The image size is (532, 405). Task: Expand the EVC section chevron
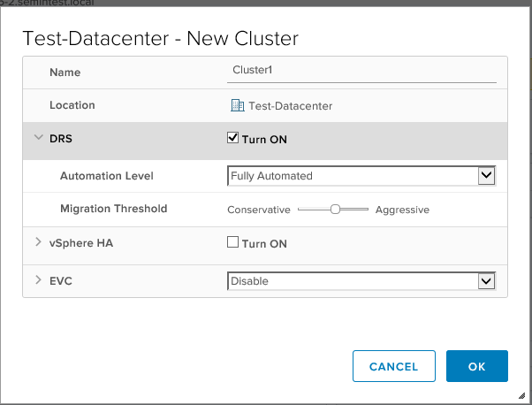(x=37, y=280)
